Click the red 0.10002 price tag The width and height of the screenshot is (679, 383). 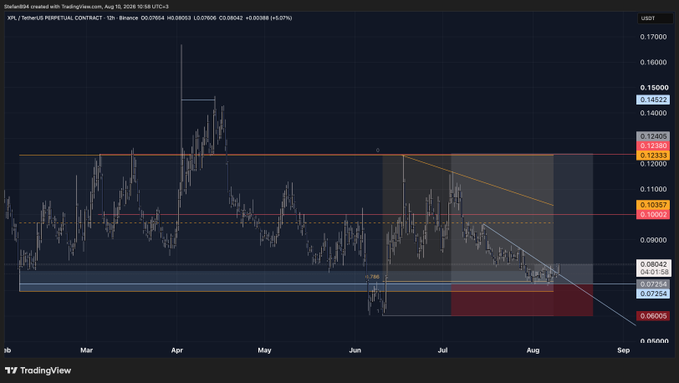coord(653,214)
